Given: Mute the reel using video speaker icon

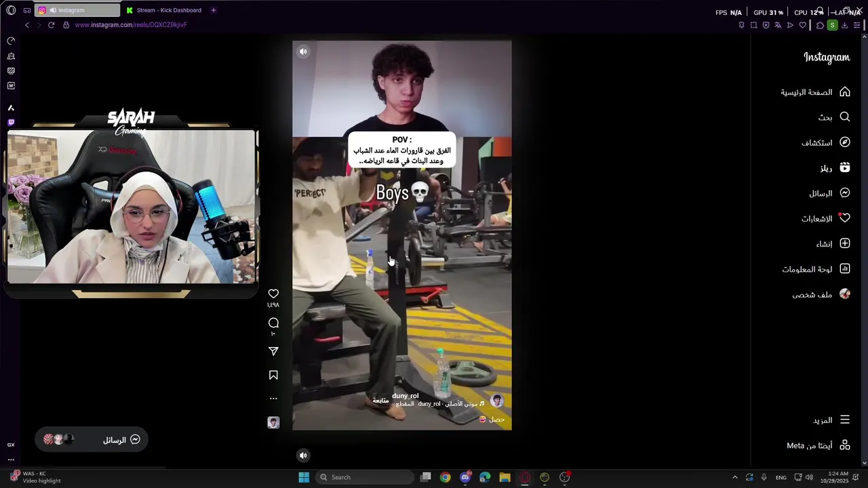Looking at the screenshot, I should click(x=303, y=52).
